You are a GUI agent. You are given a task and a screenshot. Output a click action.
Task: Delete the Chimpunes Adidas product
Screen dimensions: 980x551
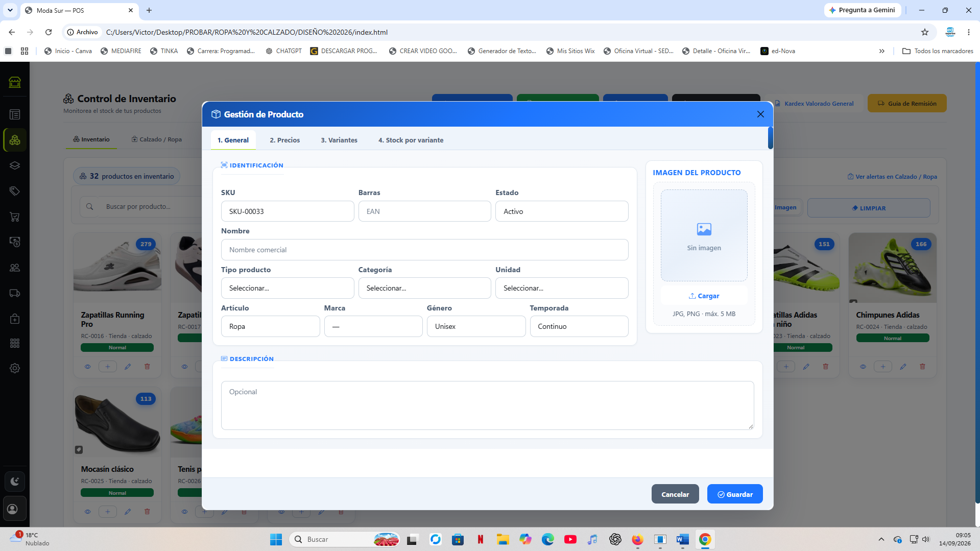(x=922, y=367)
